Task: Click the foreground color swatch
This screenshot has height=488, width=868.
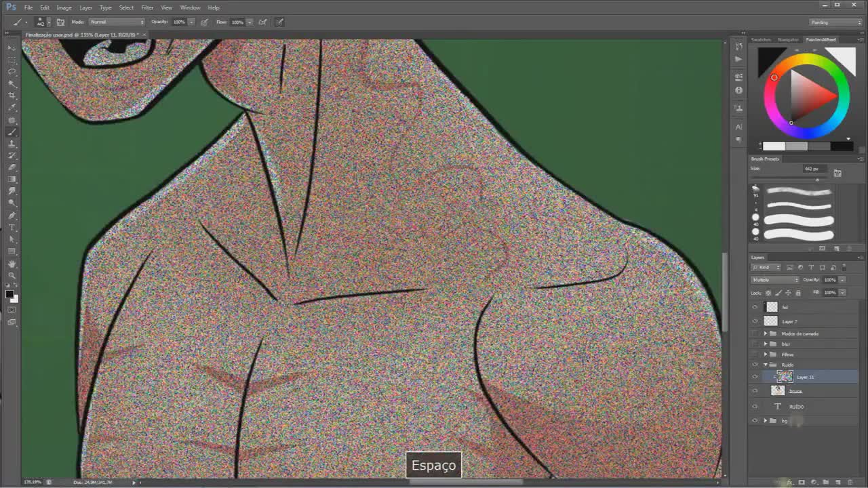Action: [x=9, y=293]
